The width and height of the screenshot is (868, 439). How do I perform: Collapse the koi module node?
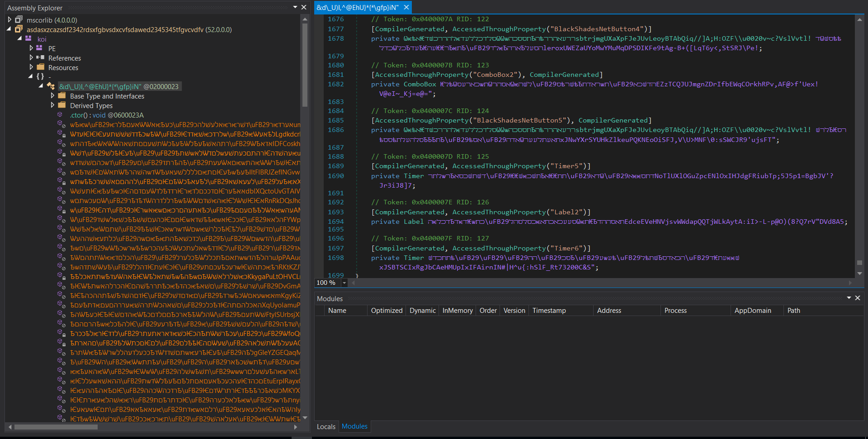point(19,39)
